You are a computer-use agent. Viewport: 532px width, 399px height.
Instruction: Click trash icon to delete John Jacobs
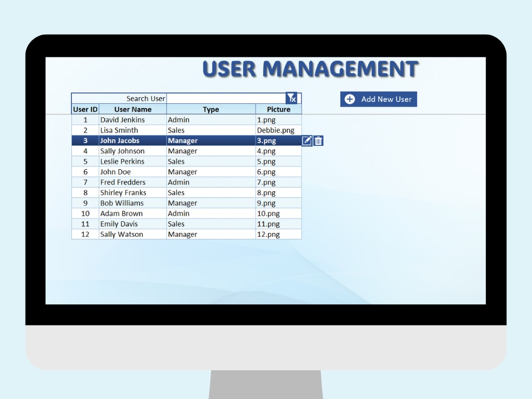[318, 140]
